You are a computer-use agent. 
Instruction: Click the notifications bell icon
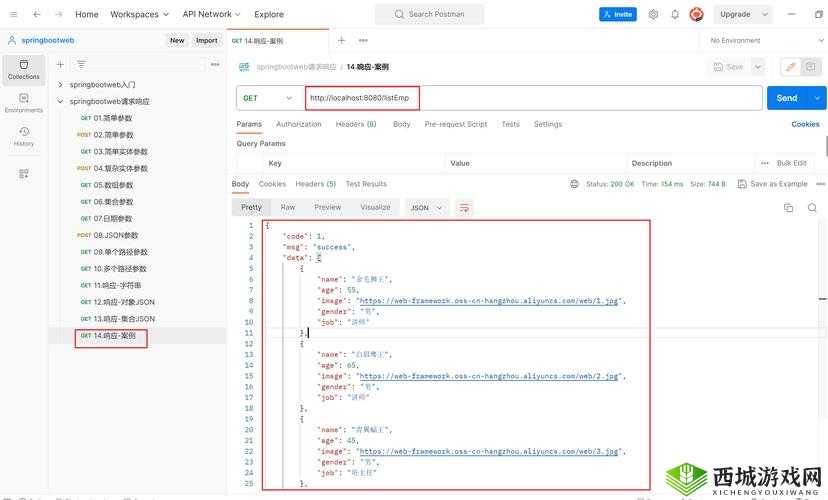pos(675,14)
